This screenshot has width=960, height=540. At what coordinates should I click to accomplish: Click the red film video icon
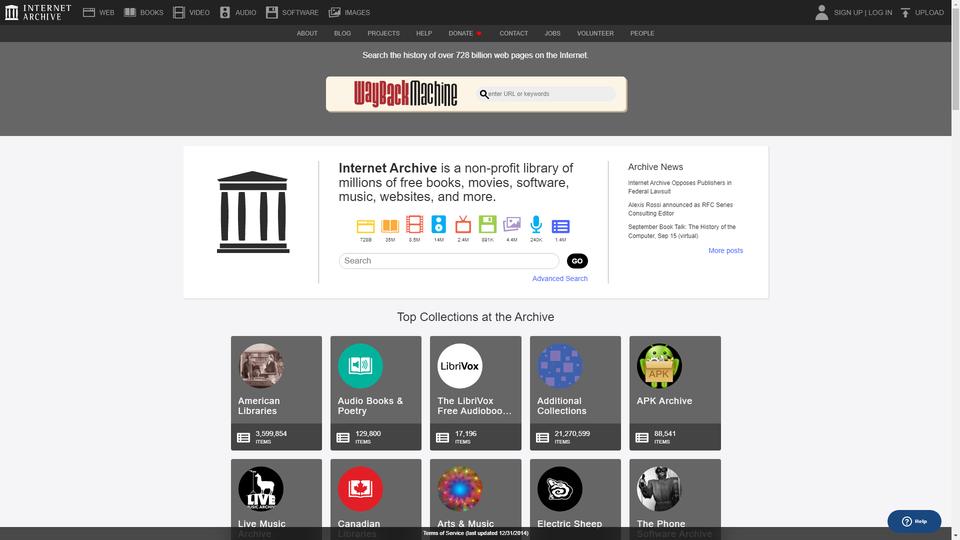point(414,225)
